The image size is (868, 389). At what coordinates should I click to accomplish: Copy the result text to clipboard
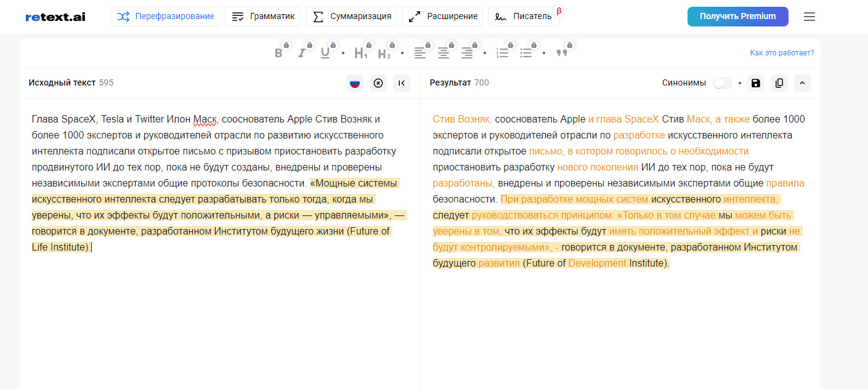[779, 83]
